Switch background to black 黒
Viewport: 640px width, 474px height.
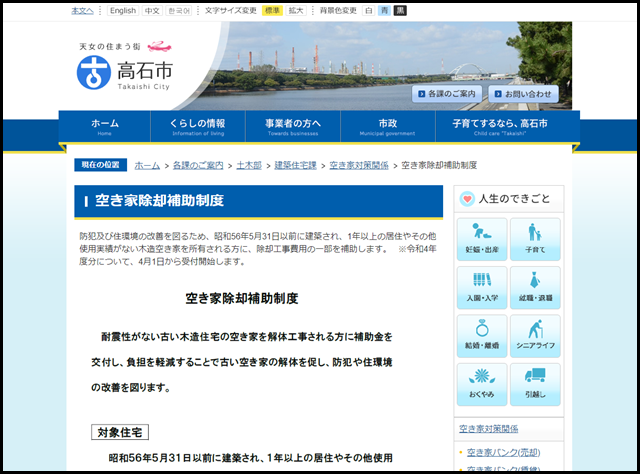coord(400,11)
